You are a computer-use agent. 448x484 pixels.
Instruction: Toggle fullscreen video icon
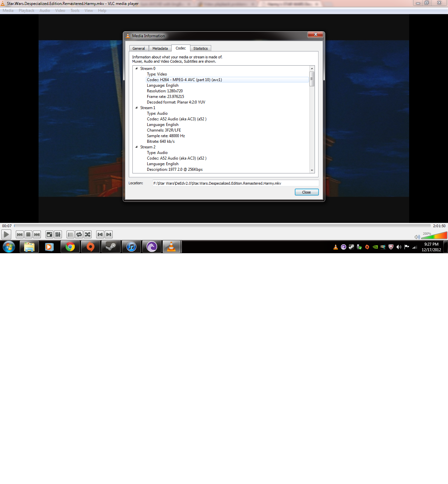click(49, 234)
